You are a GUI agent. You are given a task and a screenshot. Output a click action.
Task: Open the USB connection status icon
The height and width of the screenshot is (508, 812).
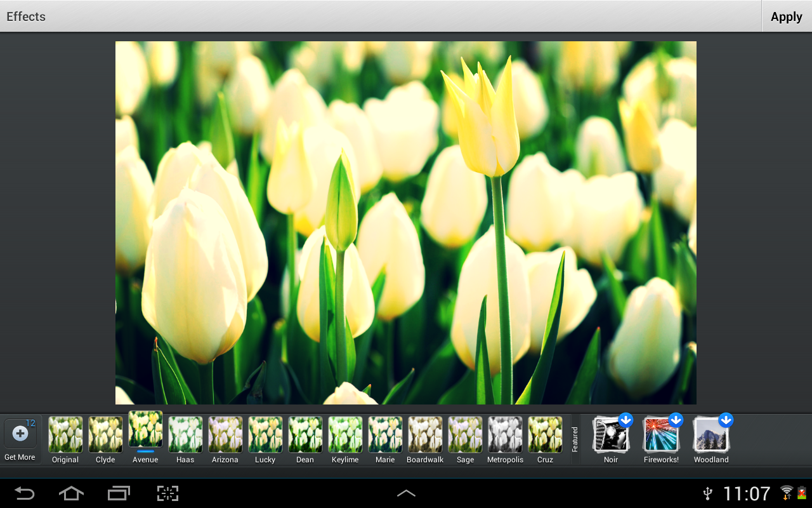[x=708, y=493]
